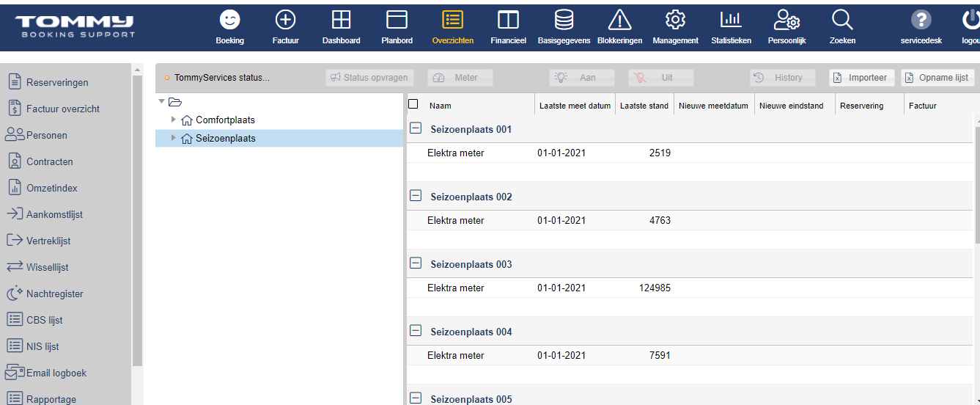The height and width of the screenshot is (405, 980).
Task: Click the Factuur column header
Action: [923, 106]
